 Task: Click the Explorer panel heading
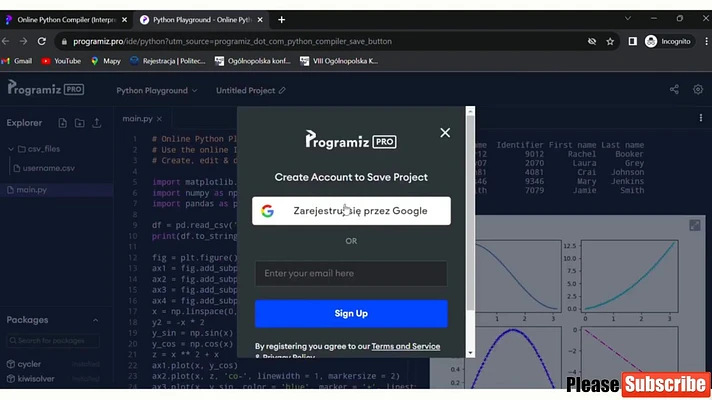tap(24, 123)
